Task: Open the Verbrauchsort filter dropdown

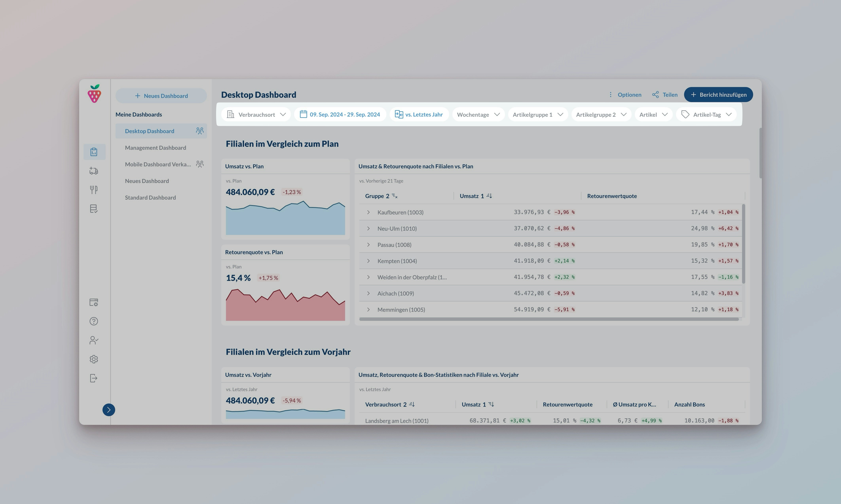Action: point(256,115)
